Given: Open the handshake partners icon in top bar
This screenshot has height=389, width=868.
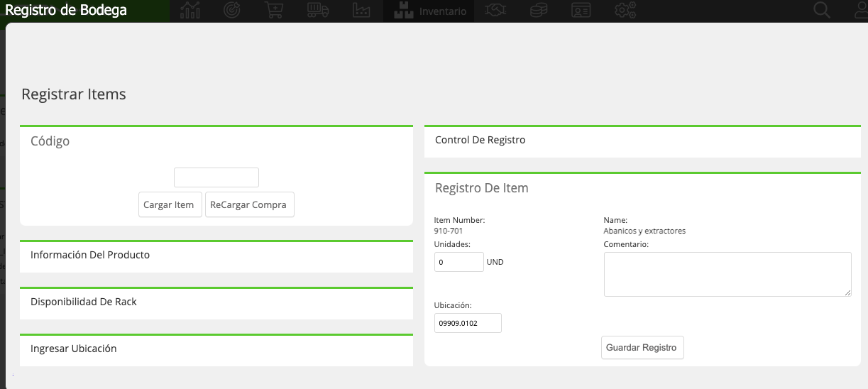Looking at the screenshot, I should (x=495, y=11).
